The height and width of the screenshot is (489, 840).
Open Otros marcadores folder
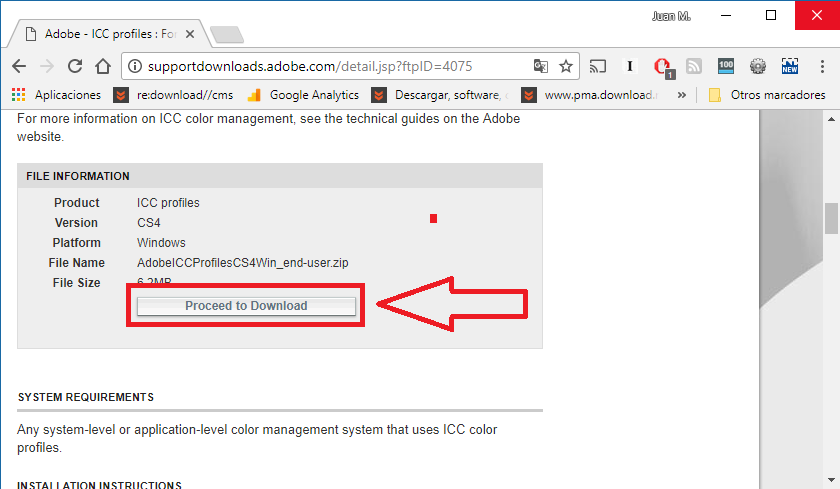[767, 95]
